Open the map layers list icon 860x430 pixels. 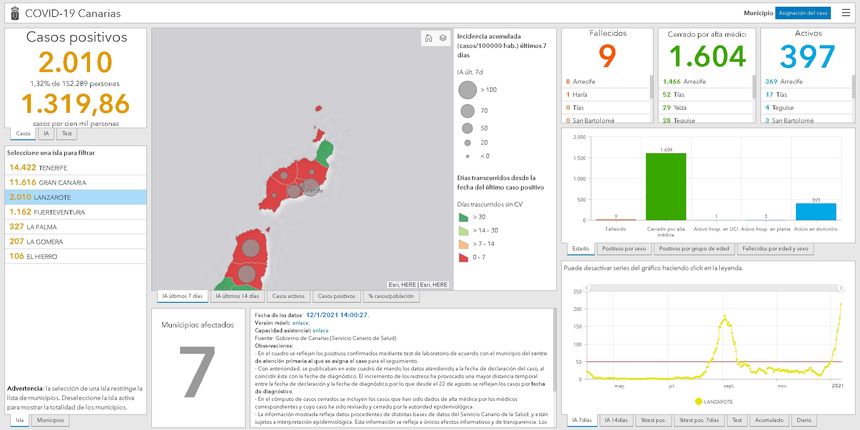pos(442,38)
